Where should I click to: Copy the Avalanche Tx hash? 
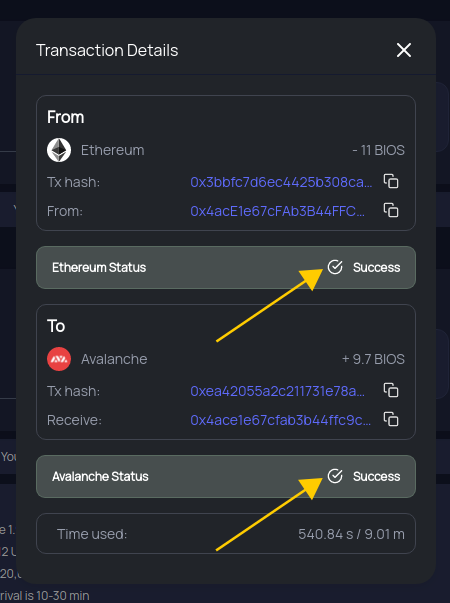click(x=391, y=390)
